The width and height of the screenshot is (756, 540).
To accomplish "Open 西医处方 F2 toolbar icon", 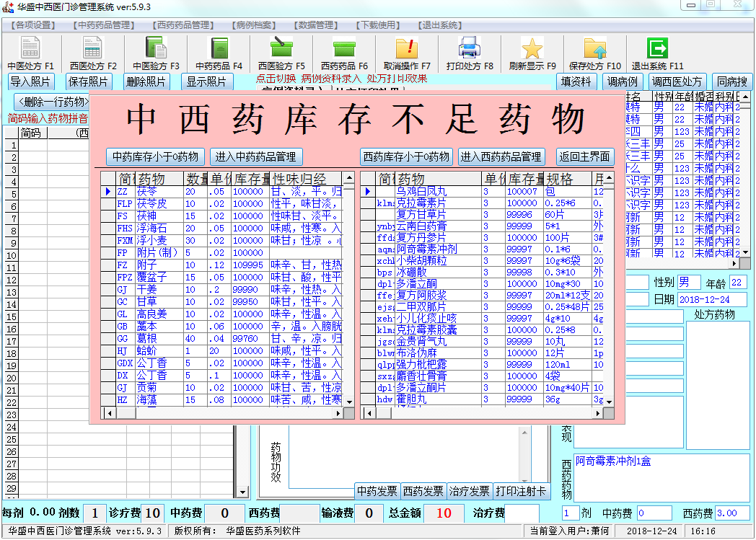I will pyautogui.click(x=93, y=53).
